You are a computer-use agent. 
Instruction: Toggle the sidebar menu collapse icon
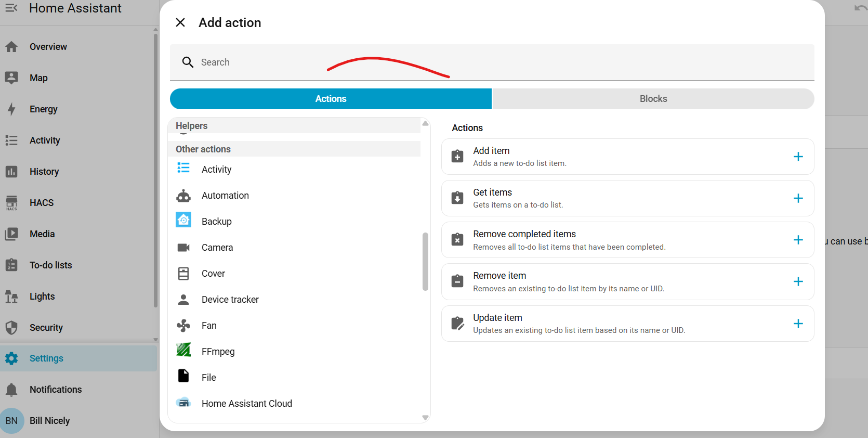(11, 8)
